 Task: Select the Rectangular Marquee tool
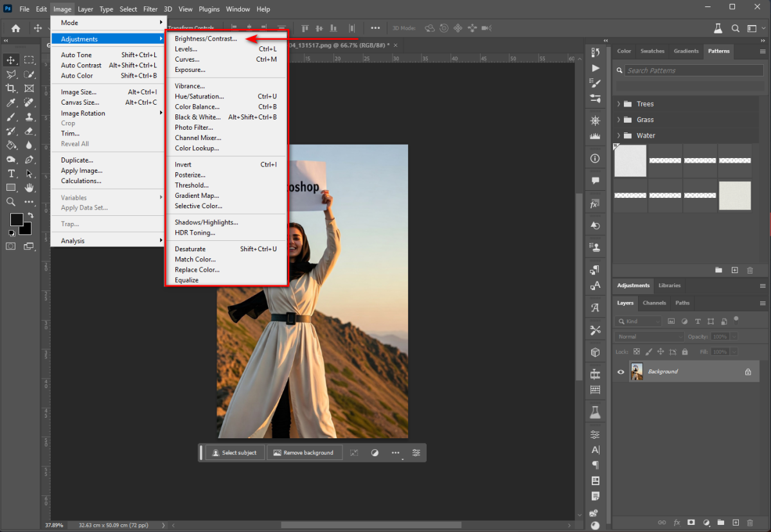coord(29,60)
